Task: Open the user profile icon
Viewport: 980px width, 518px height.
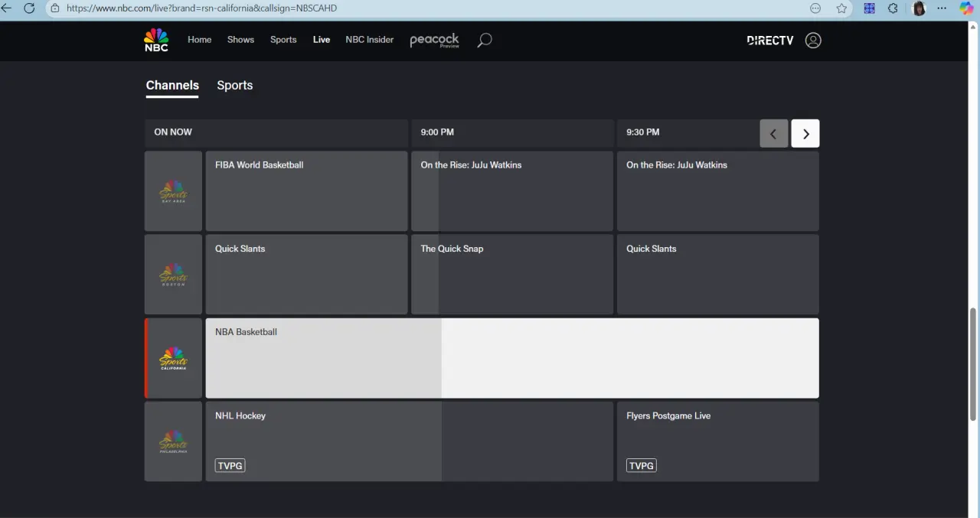Action: click(813, 40)
